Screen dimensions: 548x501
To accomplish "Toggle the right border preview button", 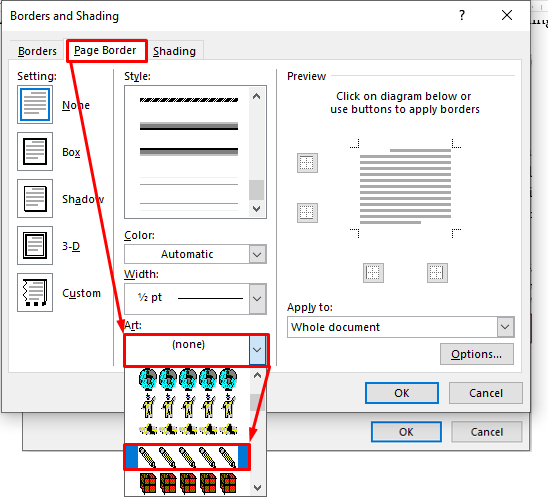I will pyautogui.click(x=437, y=273).
